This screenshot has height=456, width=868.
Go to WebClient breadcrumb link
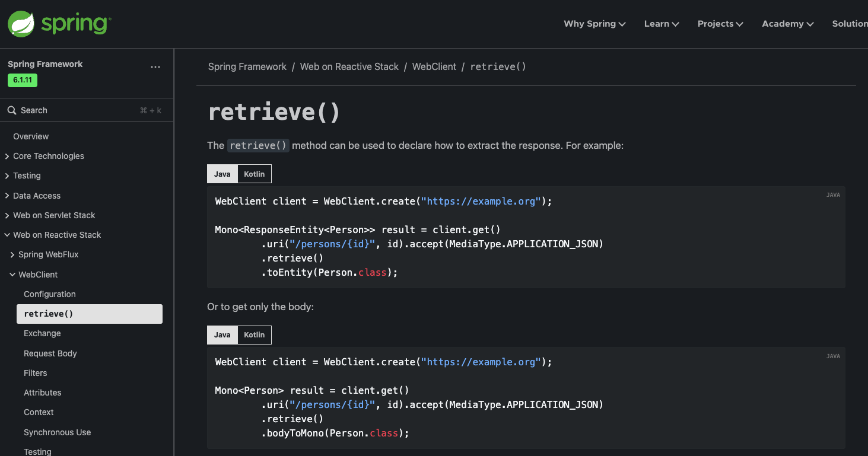point(434,66)
